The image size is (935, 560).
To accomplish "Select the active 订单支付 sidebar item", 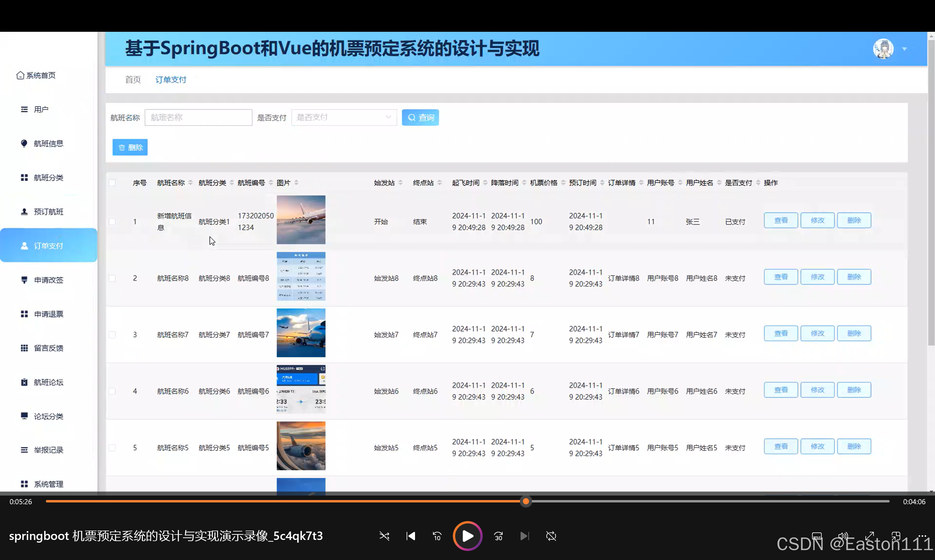I will 48,245.
